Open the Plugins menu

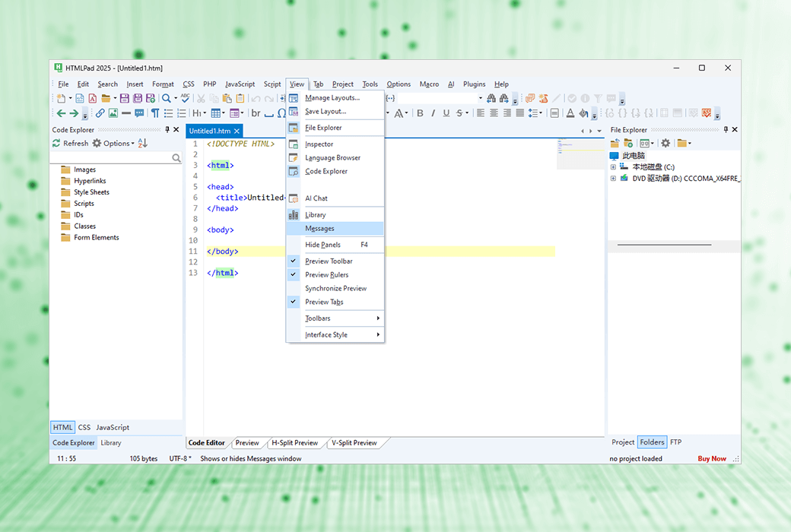point(474,84)
